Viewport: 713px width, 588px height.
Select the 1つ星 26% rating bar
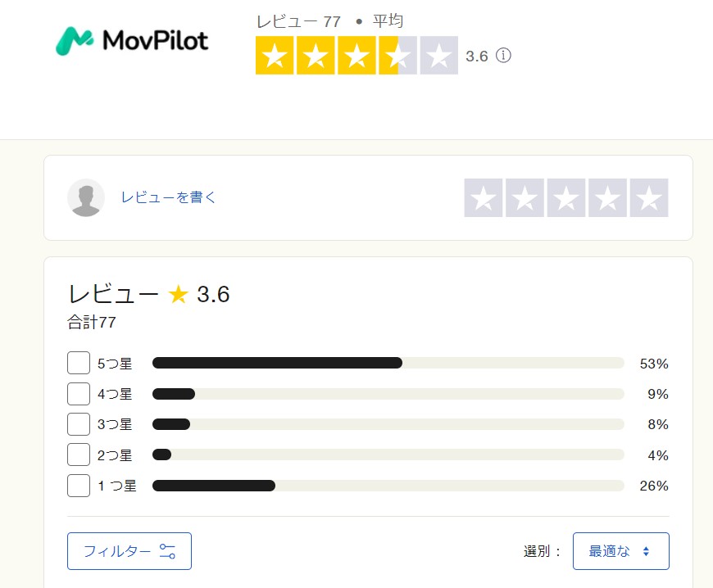point(388,486)
